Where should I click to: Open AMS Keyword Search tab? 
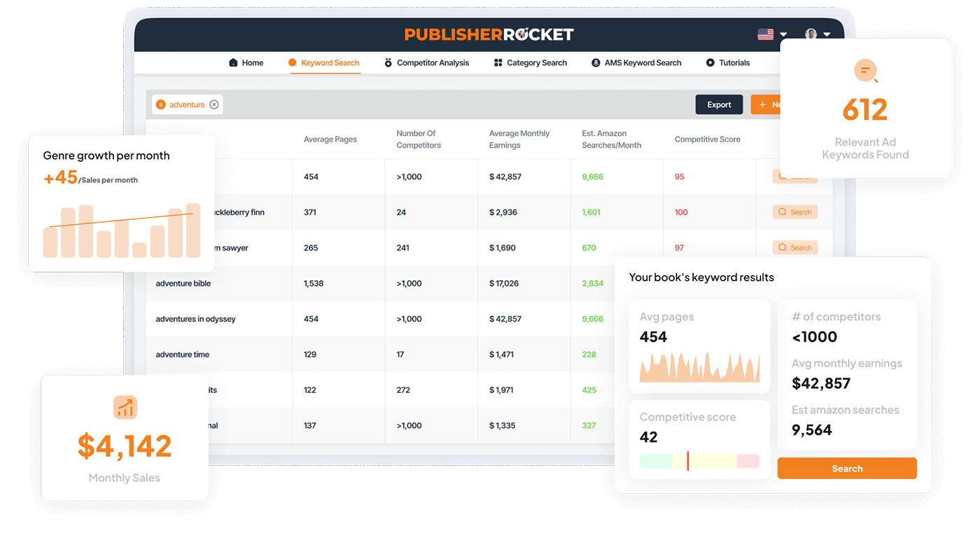coord(636,63)
